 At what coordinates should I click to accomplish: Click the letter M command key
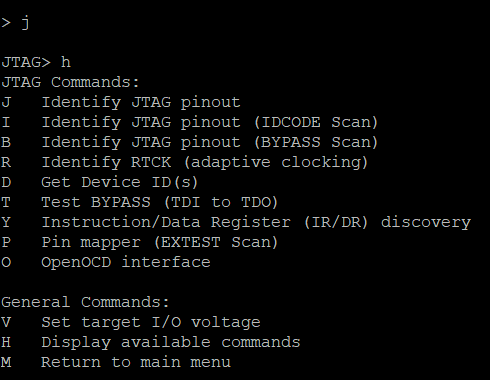click(x=6, y=362)
